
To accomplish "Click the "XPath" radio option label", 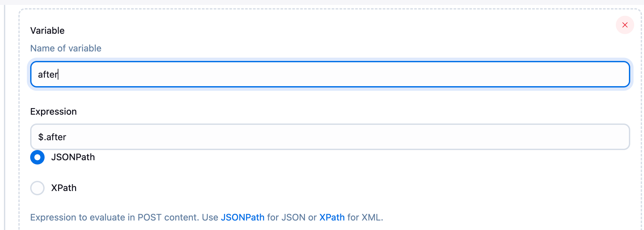I will [64, 188].
